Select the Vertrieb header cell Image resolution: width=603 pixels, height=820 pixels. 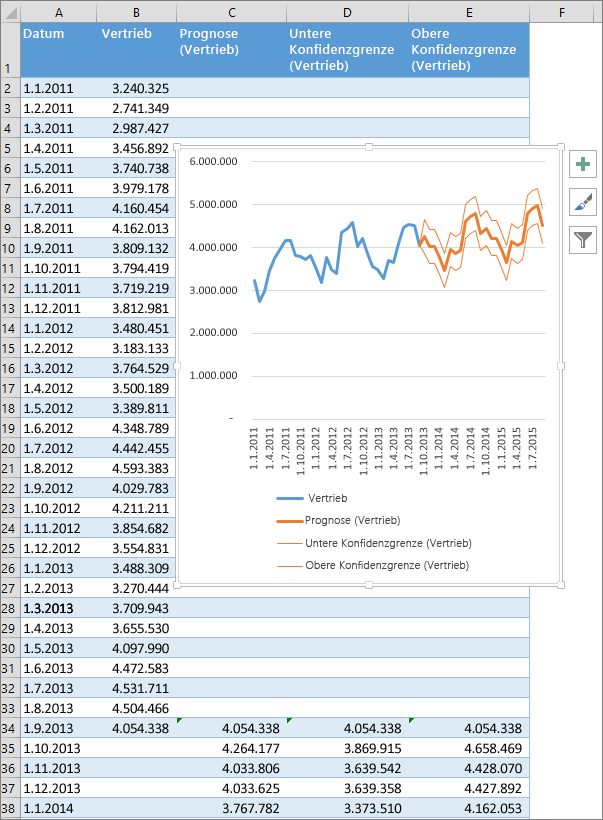coord(136,50)
